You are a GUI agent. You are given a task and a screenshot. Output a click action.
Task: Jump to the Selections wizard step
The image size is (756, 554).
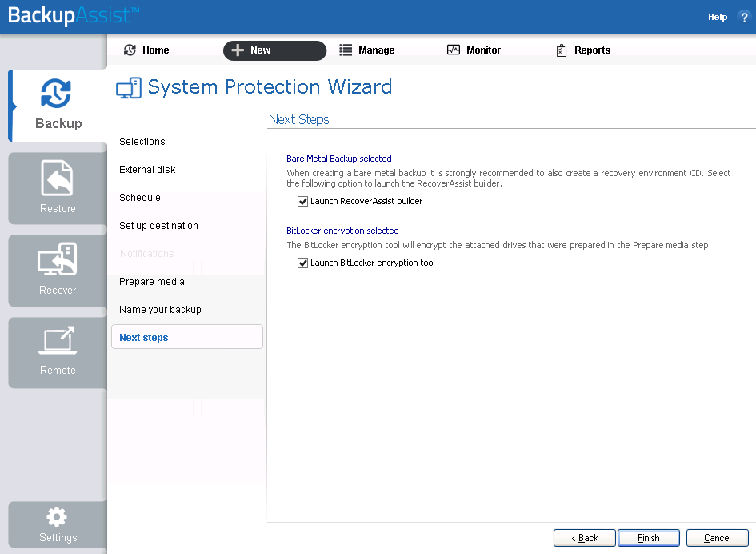(x=142, y=142)
